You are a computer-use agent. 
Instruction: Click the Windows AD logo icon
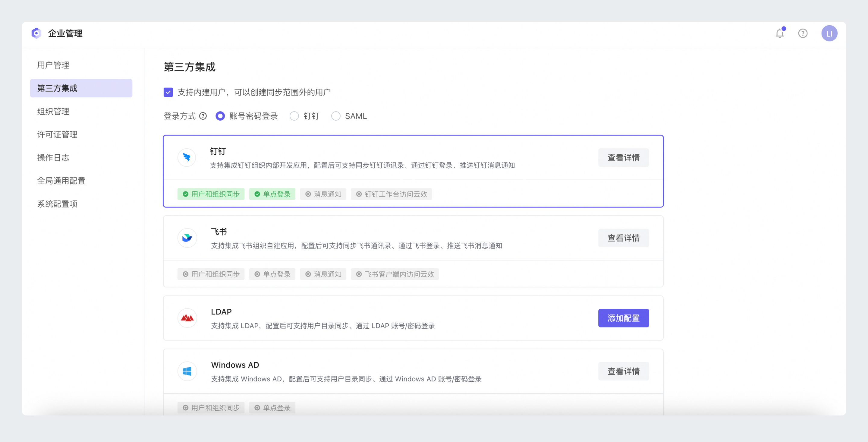(x=187, y=371)
